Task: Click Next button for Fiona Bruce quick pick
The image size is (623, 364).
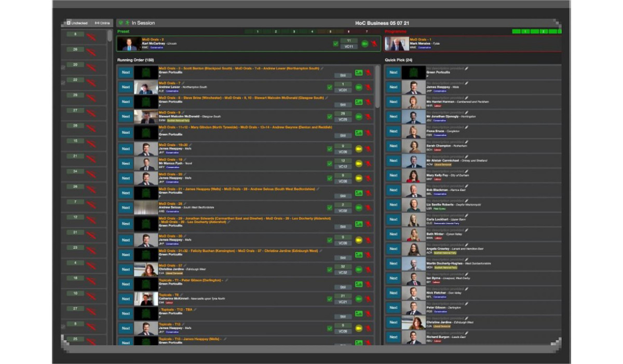Action: (394, 132)
